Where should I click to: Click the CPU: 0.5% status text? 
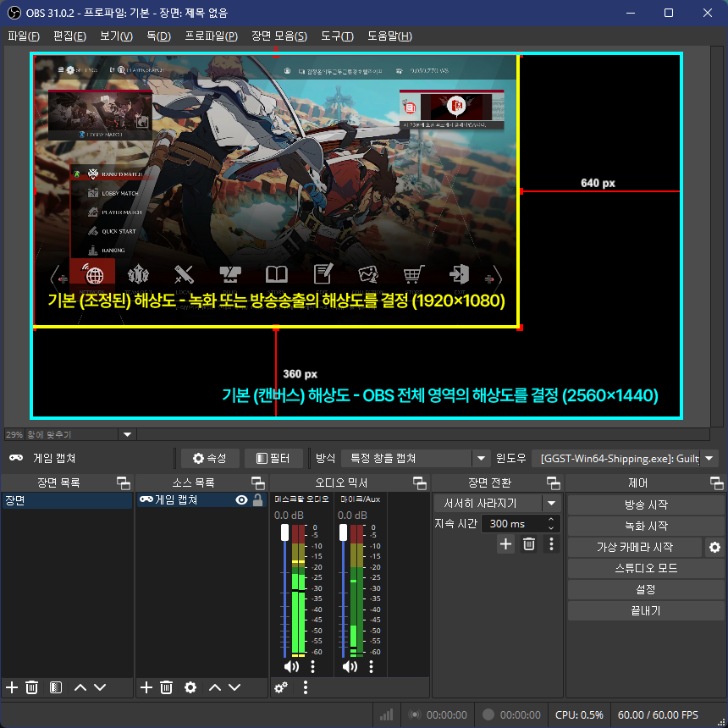[x=578, y=714]
